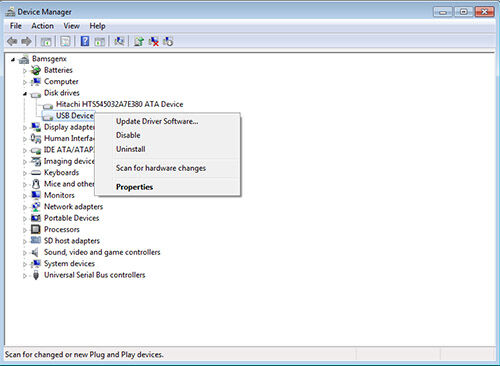Expand the Batteries category

pyautogui.click(x=25, y=71)
